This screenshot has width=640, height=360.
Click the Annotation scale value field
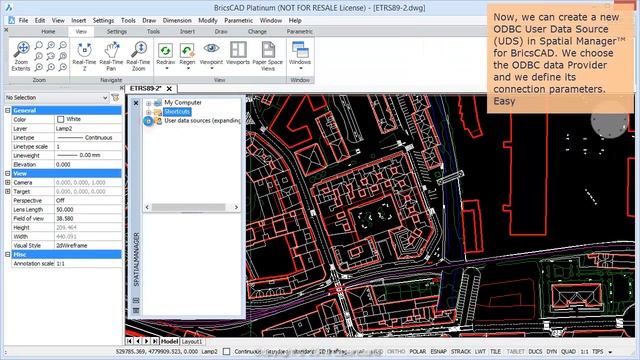coord(88,264)
